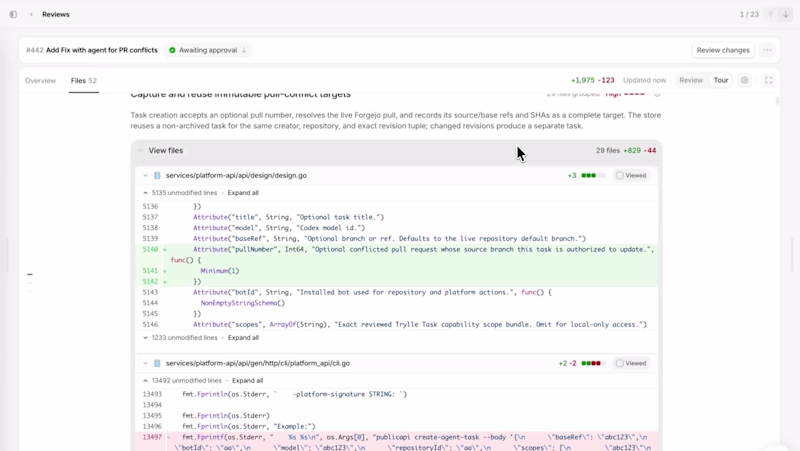Click the tour step marker in left gutter
Viewport: 800px width, 451px height.
click(x=30, y=274)
